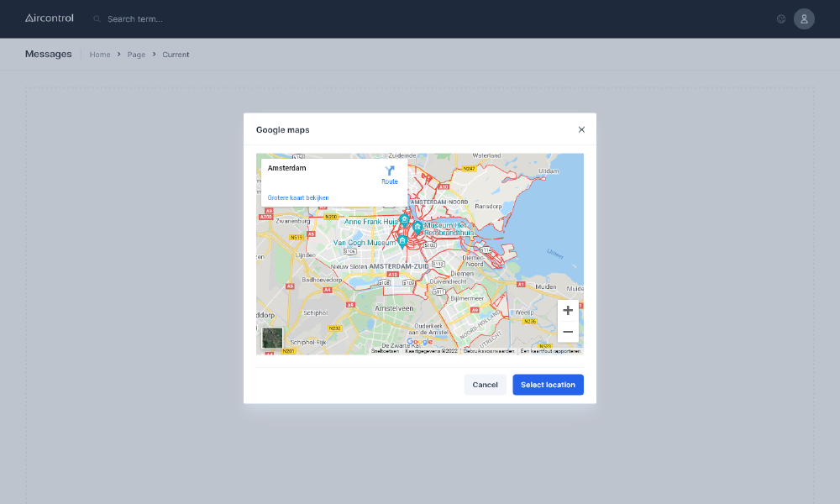Zoom in using the plus icon on map
Viewport: 840px width, 504px height.
tap(568, 310)
